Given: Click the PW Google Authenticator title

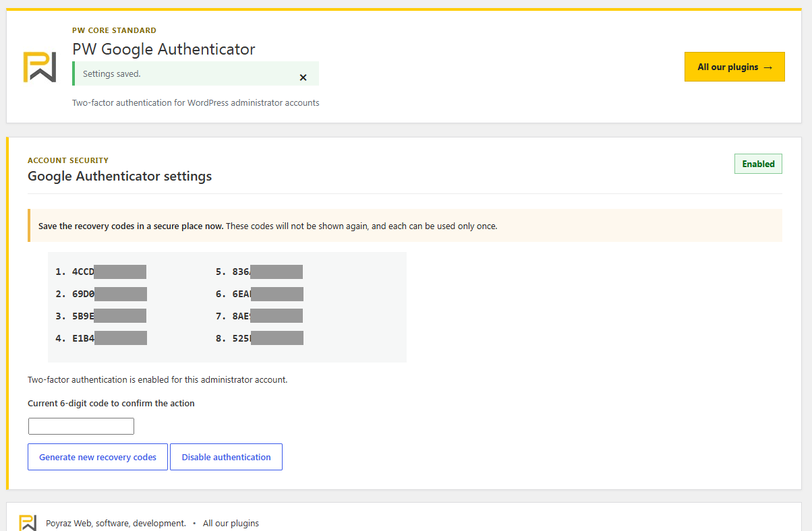Looking at the screenshot, I should tap(164, 49).
